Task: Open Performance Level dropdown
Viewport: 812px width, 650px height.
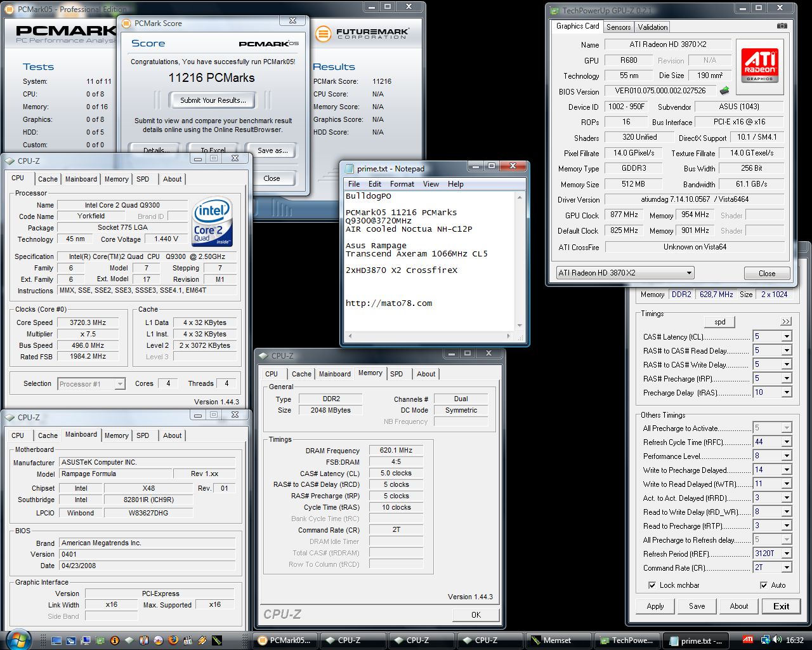Action: [x=787, y=456]
